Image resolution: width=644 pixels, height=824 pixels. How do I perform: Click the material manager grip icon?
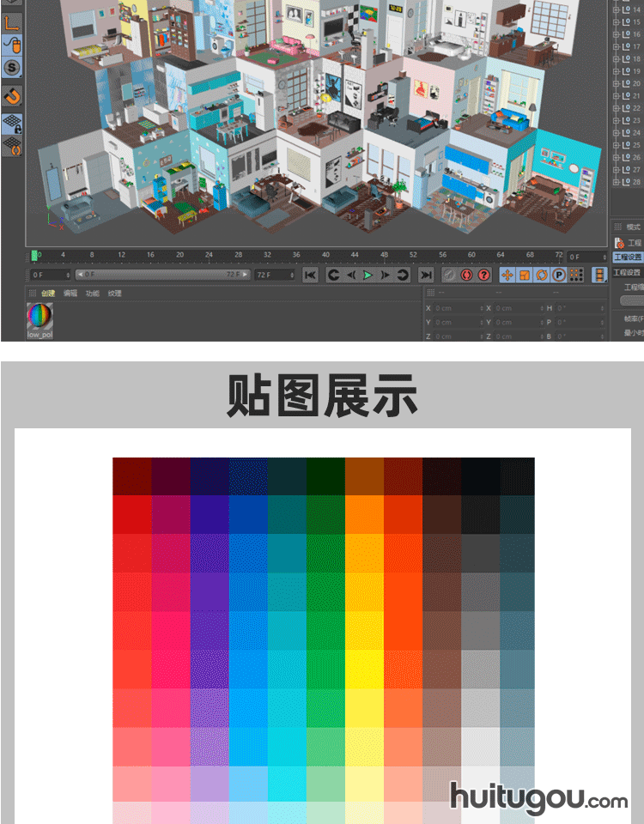[x=32, y=294]
